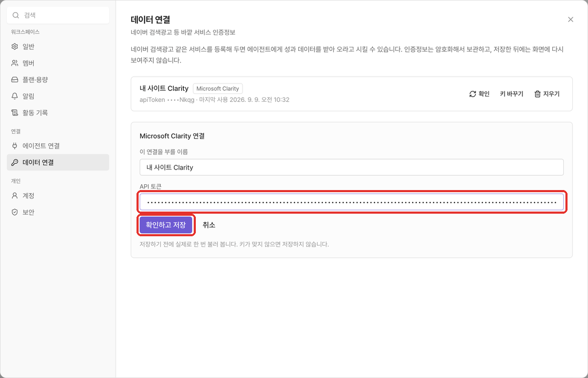Click the 데이터 연결 dialog title
This screenshot has height=378, width=588.
pos(150,19)
